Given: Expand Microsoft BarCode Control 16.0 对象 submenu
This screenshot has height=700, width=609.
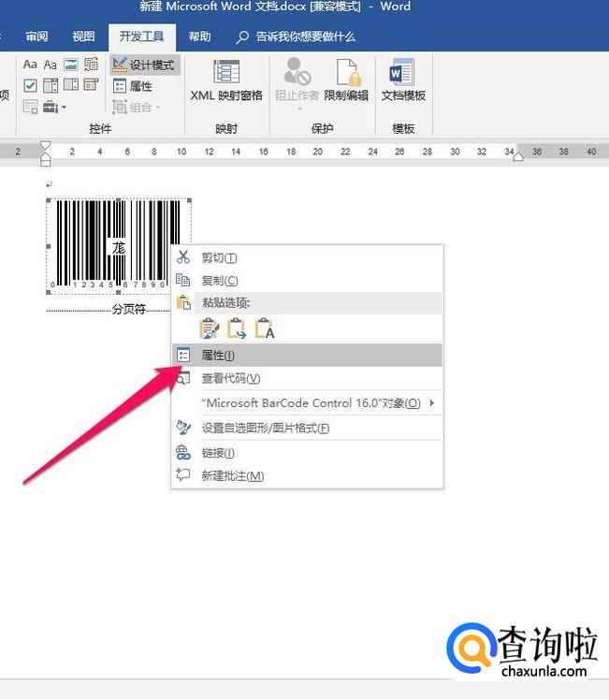Looking at the screenshot, I should click(x=308, y=403).
